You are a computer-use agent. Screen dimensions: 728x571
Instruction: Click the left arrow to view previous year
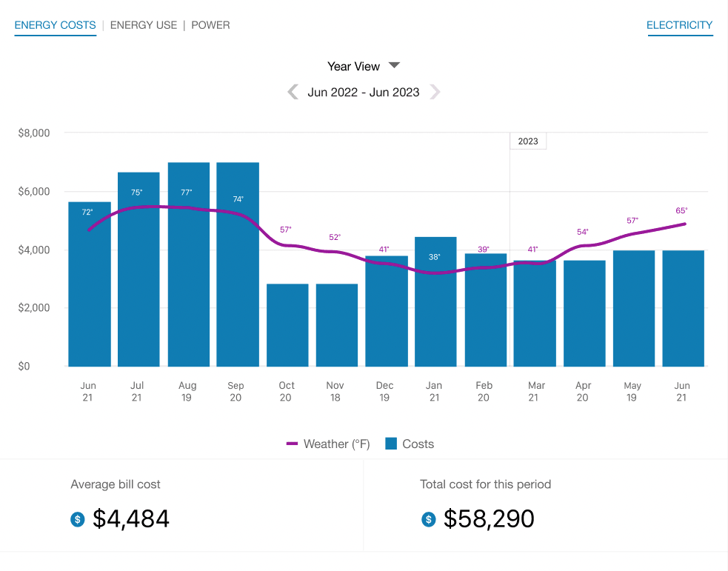pyautogui.click(x=292, y=92)
